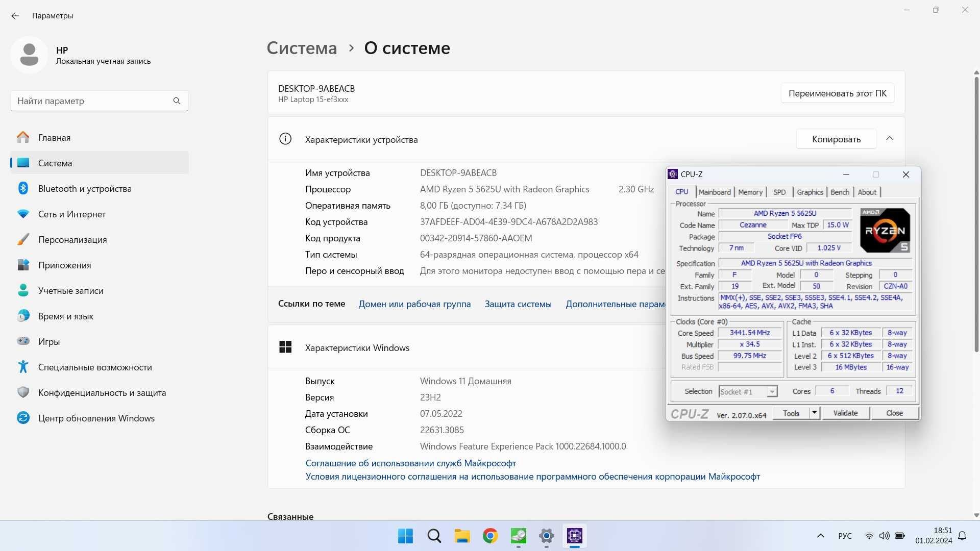Open the Дополнительные параметры link
This screenshot has height=551, width=980.
[615, 304]
